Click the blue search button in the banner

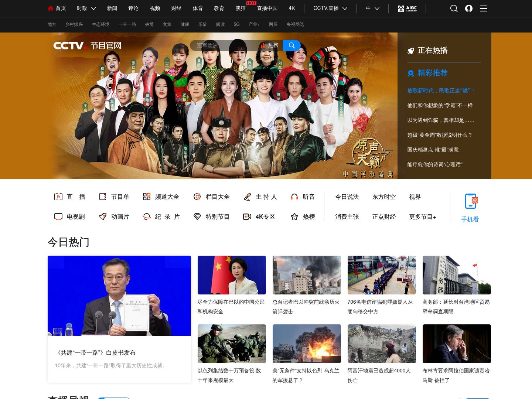[292, 45]
